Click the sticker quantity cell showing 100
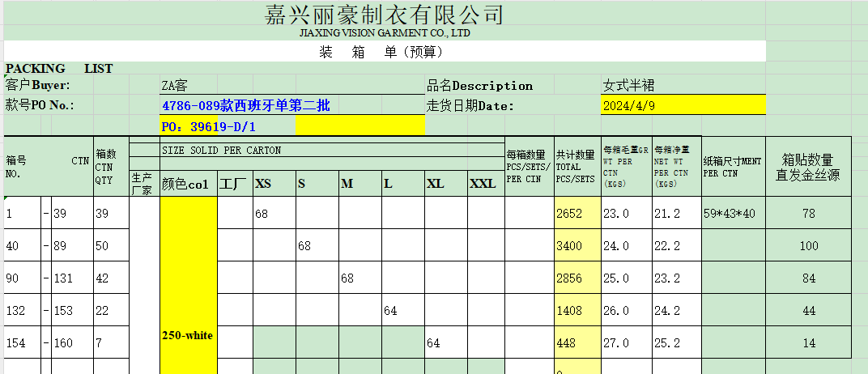 click(x=807, y=245)
